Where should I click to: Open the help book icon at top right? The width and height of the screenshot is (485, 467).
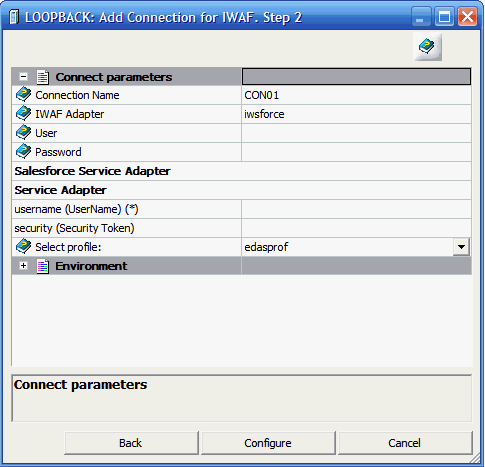tap(427, 46)
